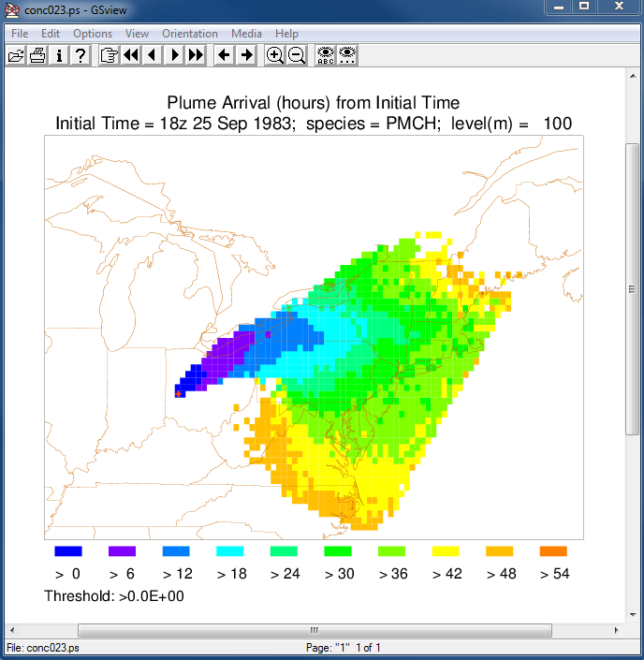Click the find text eye ABC icon

coord(325,55)
